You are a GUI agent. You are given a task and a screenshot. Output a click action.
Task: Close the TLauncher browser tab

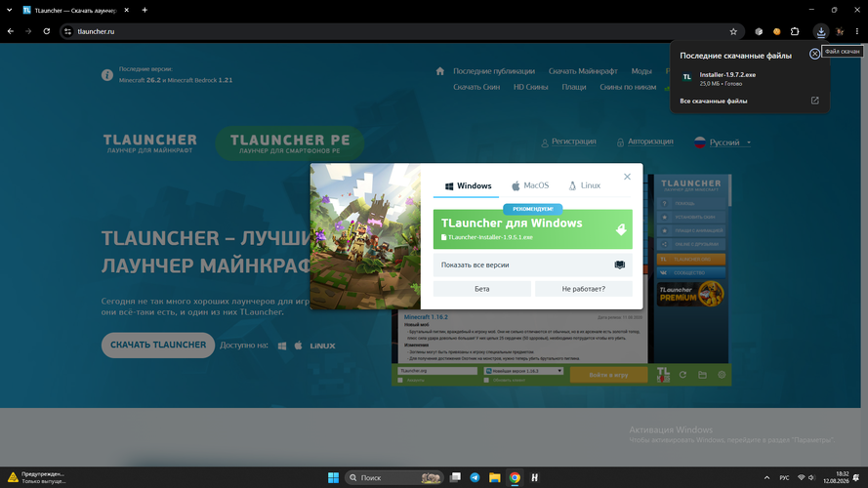(126, 10)
